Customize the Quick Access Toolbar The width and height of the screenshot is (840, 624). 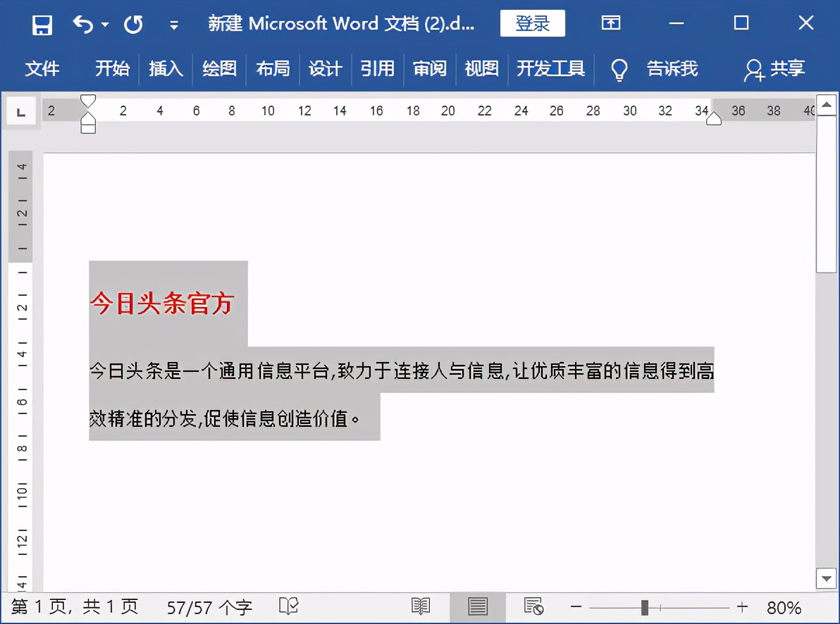(x=174, y=25)
